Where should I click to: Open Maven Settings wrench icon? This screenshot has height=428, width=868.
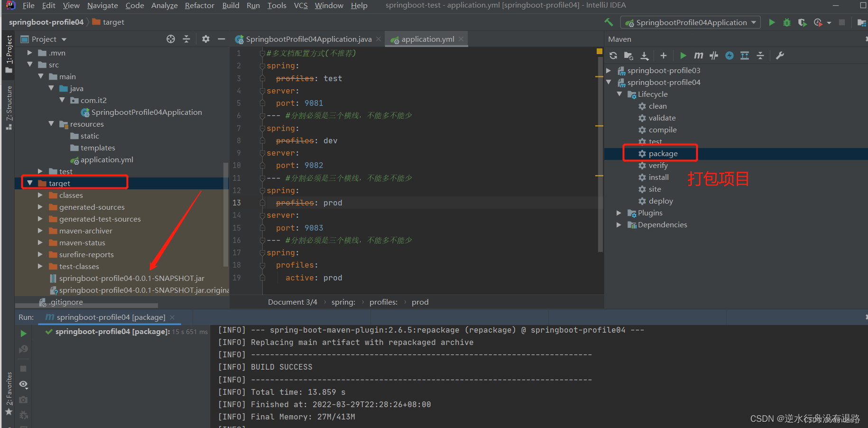click(780, 56)
